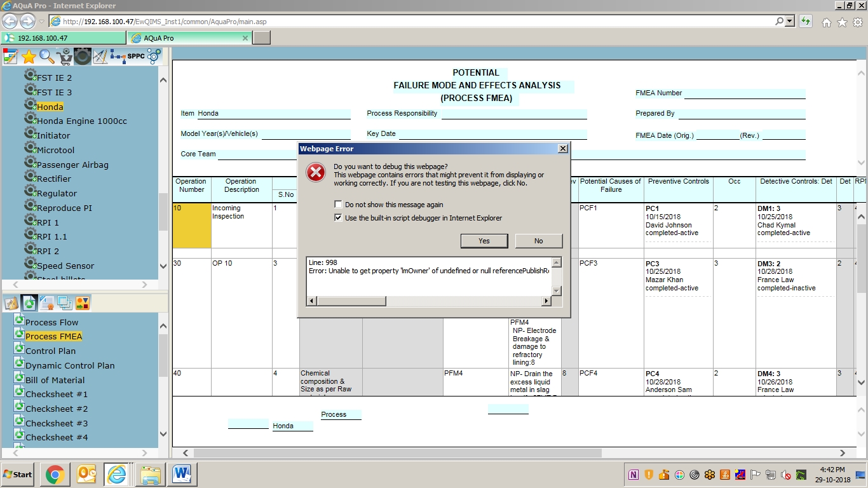Click the muted speaker volume tray icon
868x488 pixels.
click(785, 475)
